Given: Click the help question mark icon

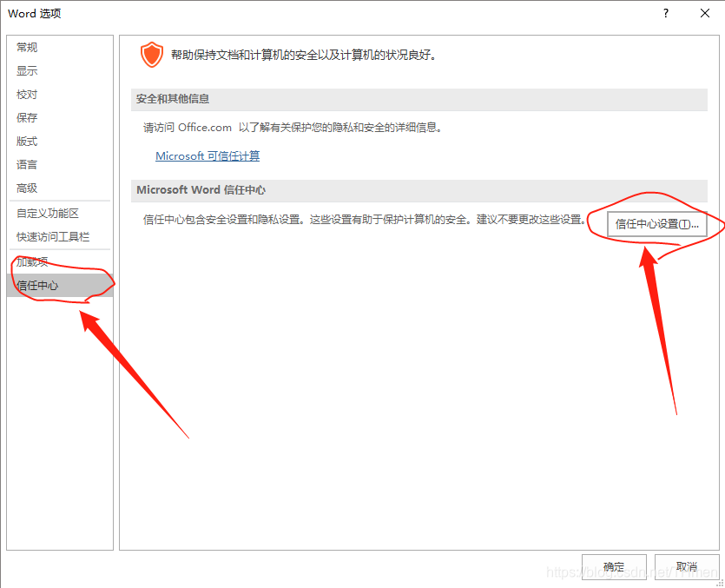Looking at the screenshot, I should tap(666, 13).
